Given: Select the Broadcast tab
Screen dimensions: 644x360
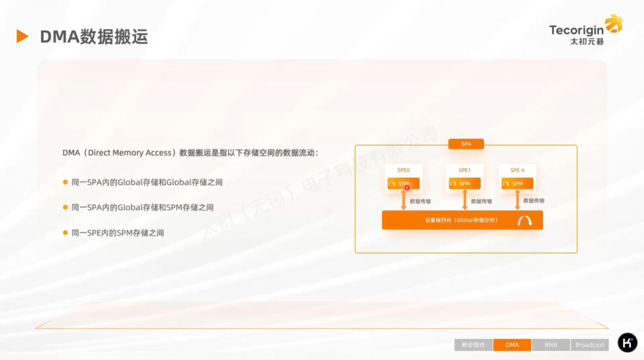Looking at the screenshot, I should [589, 345].
